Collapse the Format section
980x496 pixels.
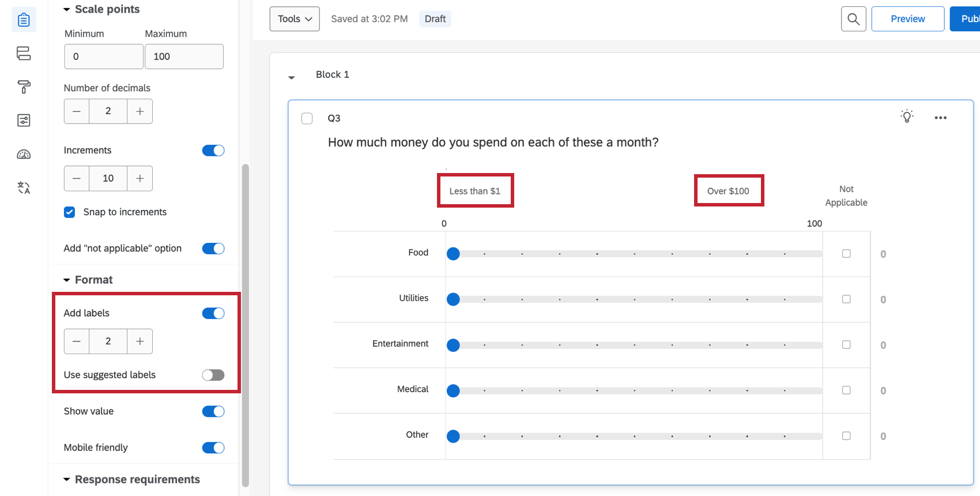pos(67,280)
